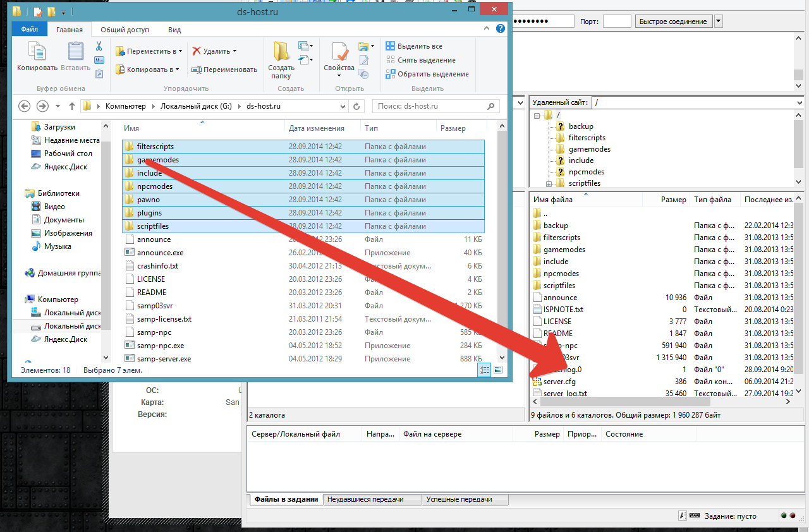Open the Customize Quick Access Toolbar dropdown
809x532 pixels.
point(64,12)
